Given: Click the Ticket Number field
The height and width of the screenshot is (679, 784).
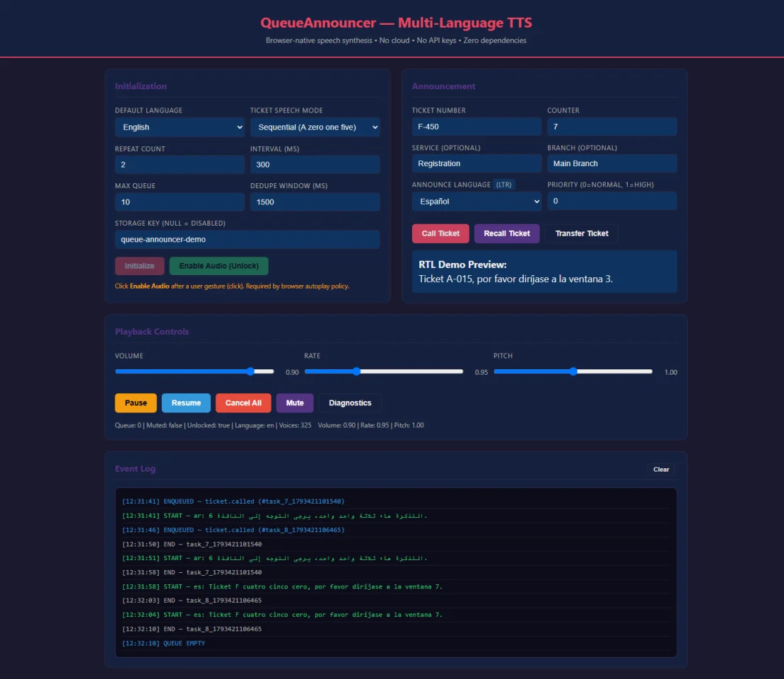Looking at the screenshot, I should pos(476,127).
